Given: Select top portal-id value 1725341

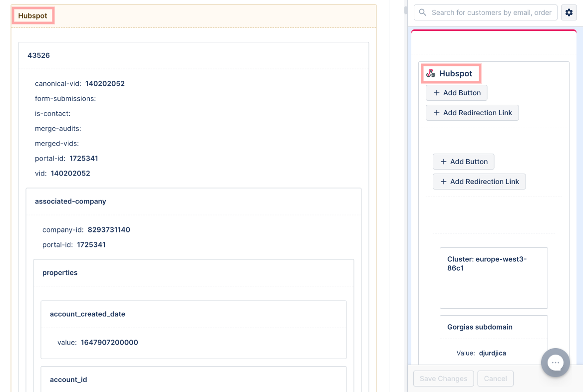Looking at the screenshot, I should click(84, 158).
